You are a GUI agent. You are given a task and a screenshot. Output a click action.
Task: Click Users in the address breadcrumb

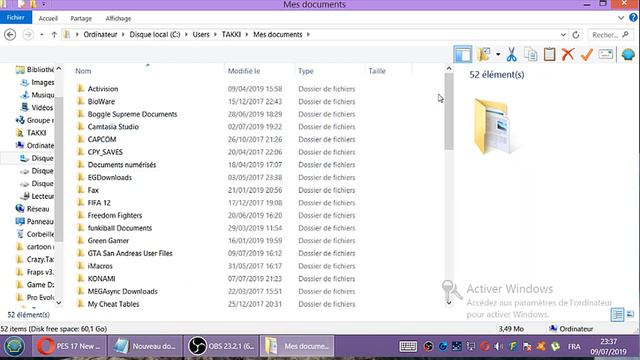(201, 35)
